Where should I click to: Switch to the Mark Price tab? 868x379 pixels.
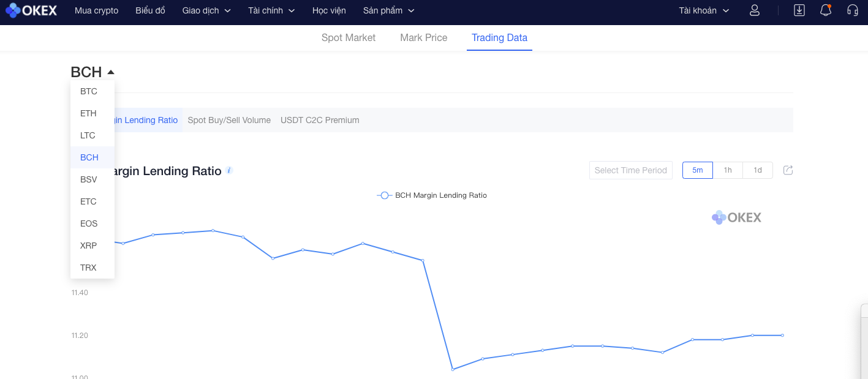[x=424, y=38]
